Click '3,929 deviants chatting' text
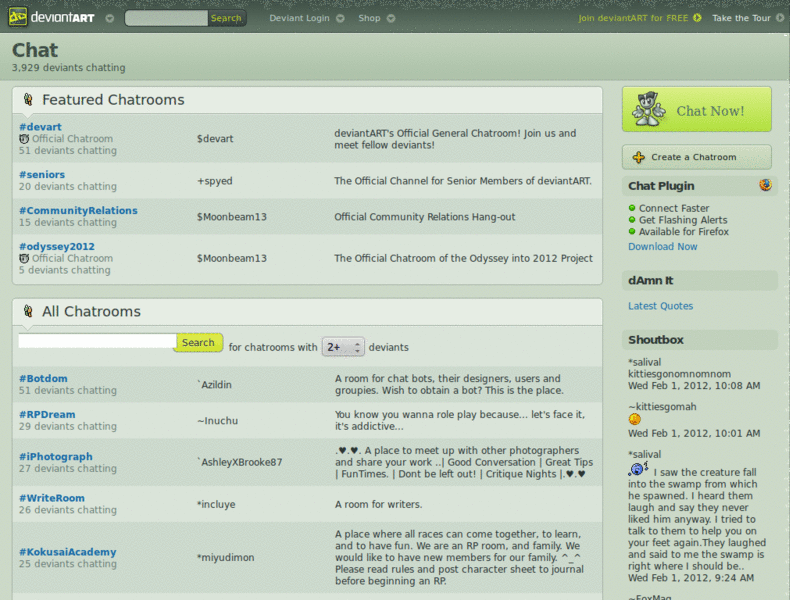This screenshot has height=600, width=800. 68,68
